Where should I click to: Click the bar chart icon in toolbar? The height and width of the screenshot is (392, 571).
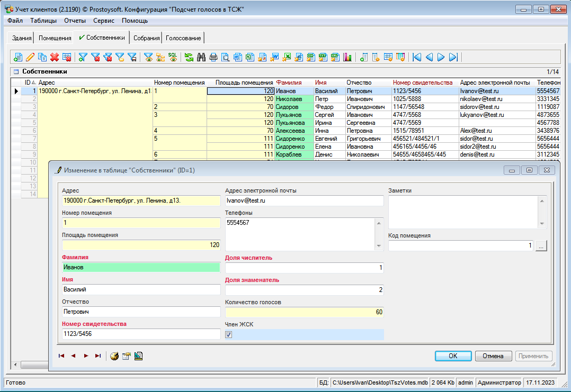tap(348, 57)
